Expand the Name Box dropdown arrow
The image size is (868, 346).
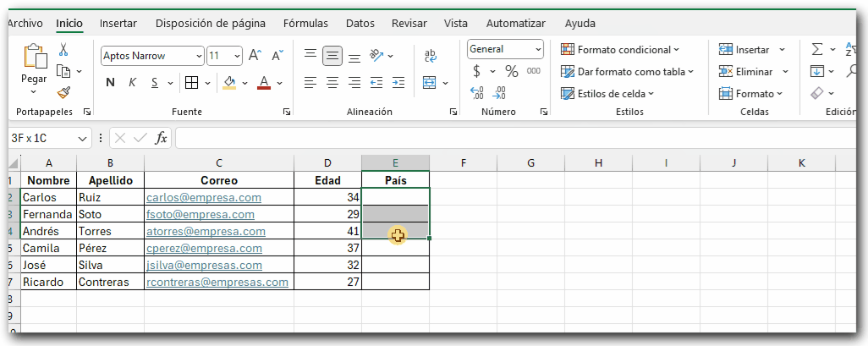click(x=82, y=139)
